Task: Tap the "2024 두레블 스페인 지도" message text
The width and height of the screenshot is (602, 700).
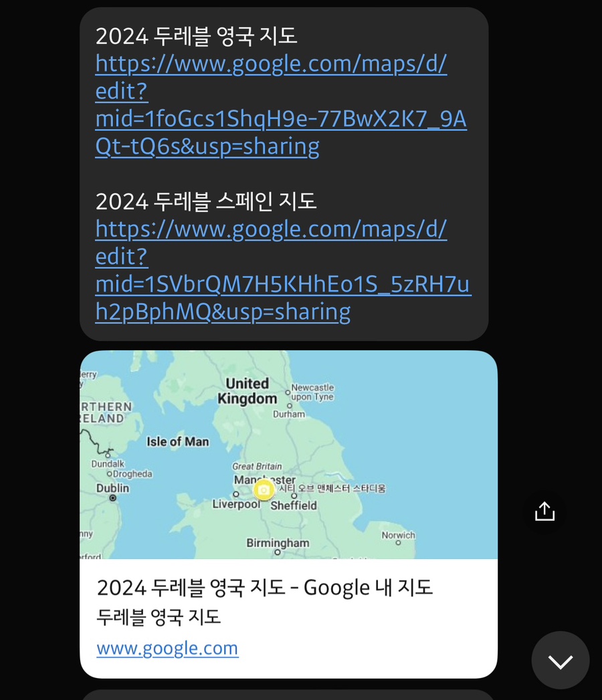Action: pos(206,201)
